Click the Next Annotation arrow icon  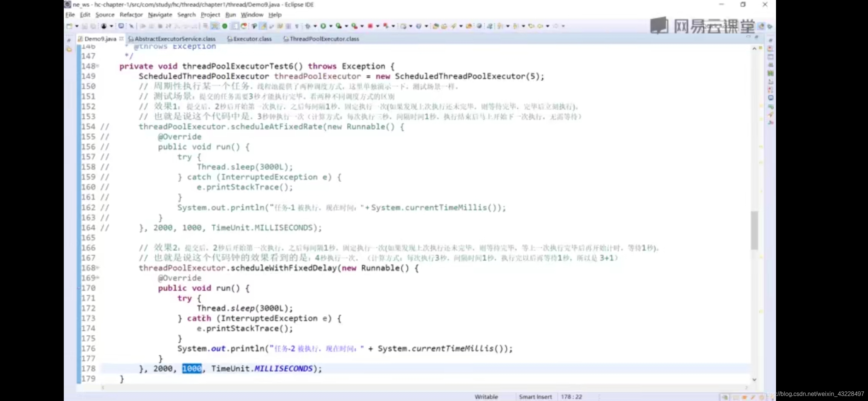click(500, 26)
